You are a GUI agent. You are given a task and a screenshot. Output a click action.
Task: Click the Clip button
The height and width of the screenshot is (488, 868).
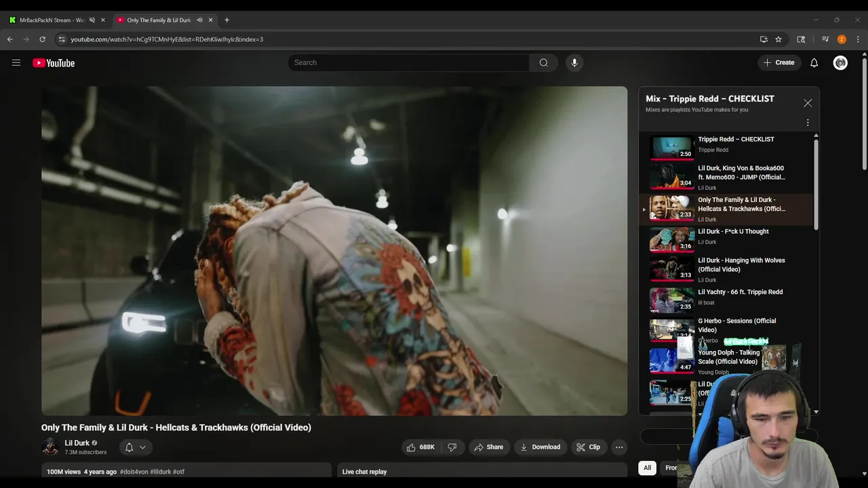point(588,447)
